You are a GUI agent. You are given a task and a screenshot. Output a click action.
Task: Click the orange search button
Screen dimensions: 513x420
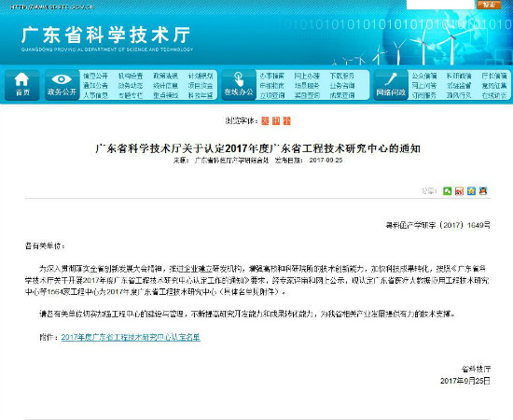pos(489,5)
